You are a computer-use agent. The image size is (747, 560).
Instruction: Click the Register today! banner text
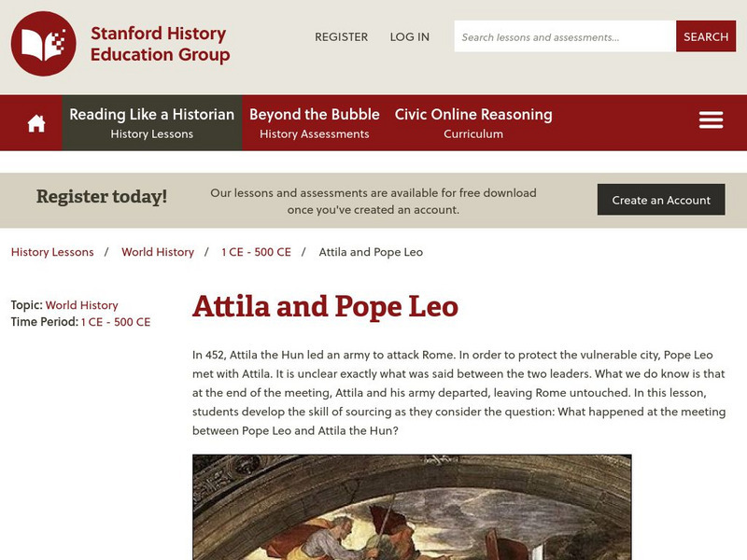102,196
